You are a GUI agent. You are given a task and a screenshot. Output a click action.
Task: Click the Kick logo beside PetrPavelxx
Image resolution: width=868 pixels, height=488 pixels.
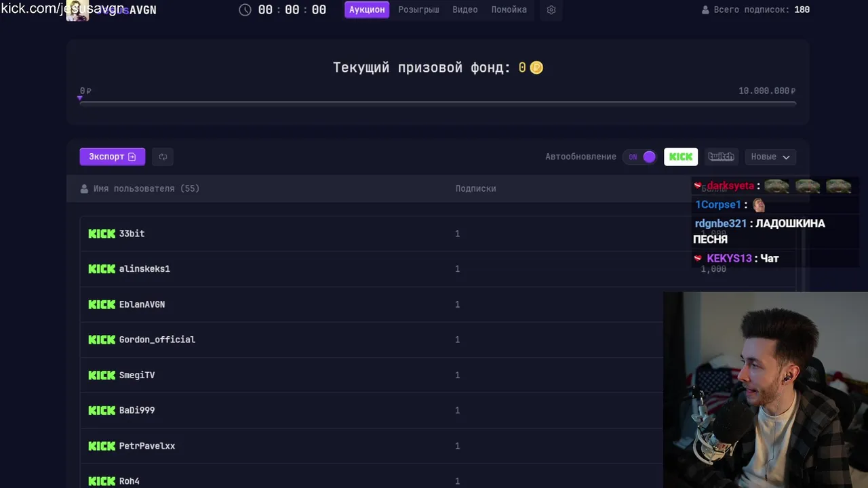tap(102, 446)
